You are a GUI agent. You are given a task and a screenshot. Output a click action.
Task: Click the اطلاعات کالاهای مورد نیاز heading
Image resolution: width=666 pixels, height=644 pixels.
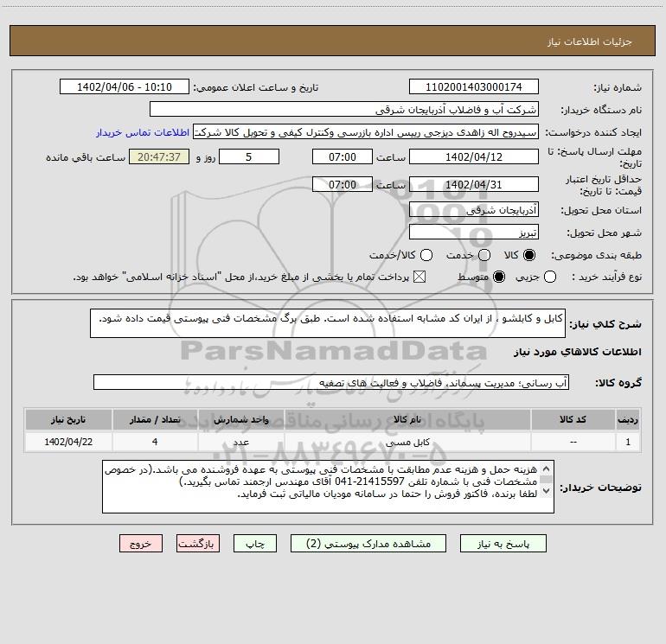tap(578, 352)
